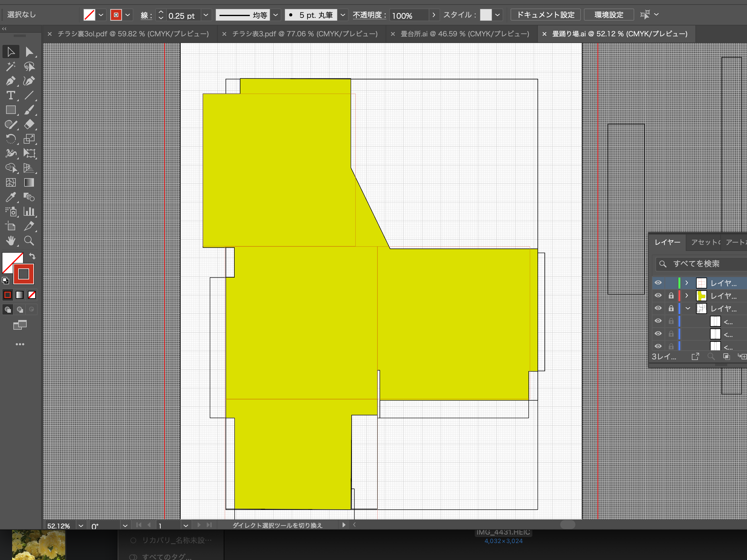Choose the Eraser tool
This screenshot has width=747, height=560.
click(30, 125)
